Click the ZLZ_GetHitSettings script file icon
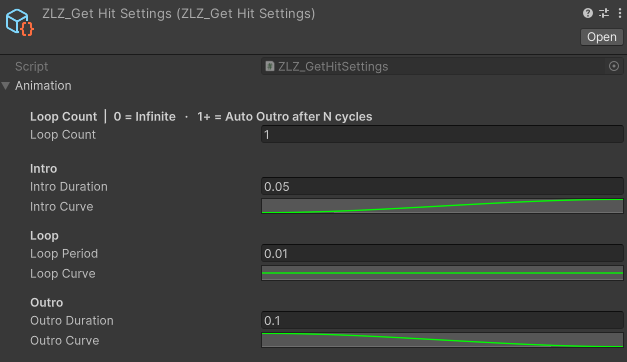 tap(270, 66)
